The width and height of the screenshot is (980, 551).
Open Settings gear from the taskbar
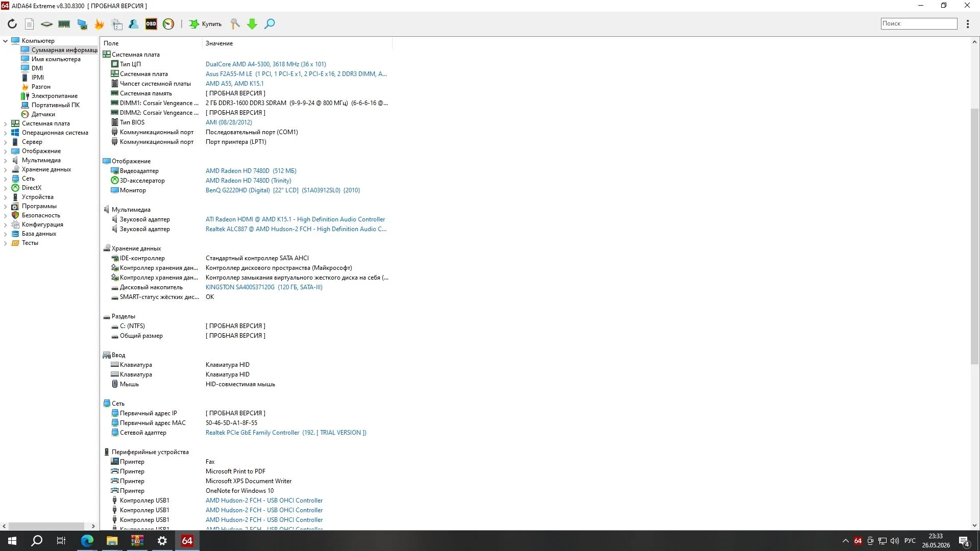coord(162,541)
